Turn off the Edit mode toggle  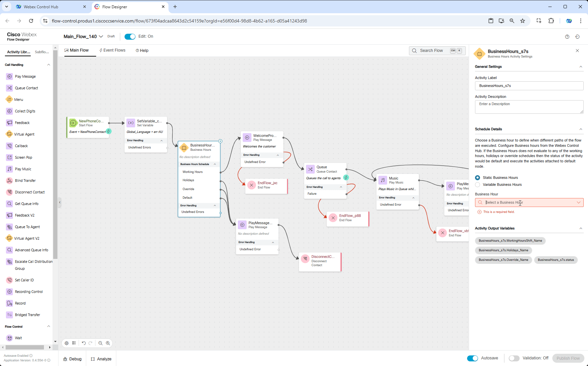[130, 37]
